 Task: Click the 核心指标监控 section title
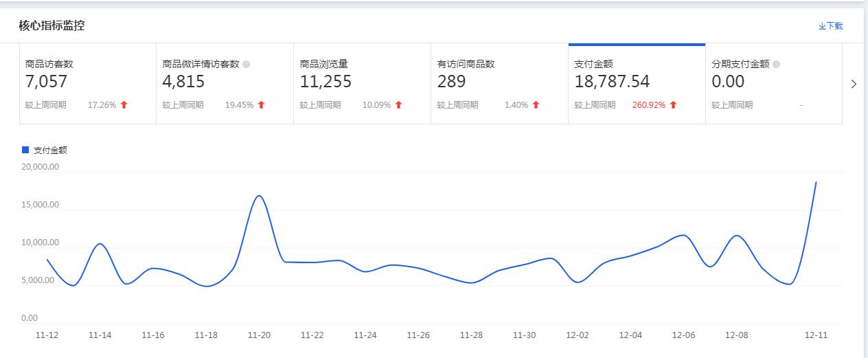52,26
